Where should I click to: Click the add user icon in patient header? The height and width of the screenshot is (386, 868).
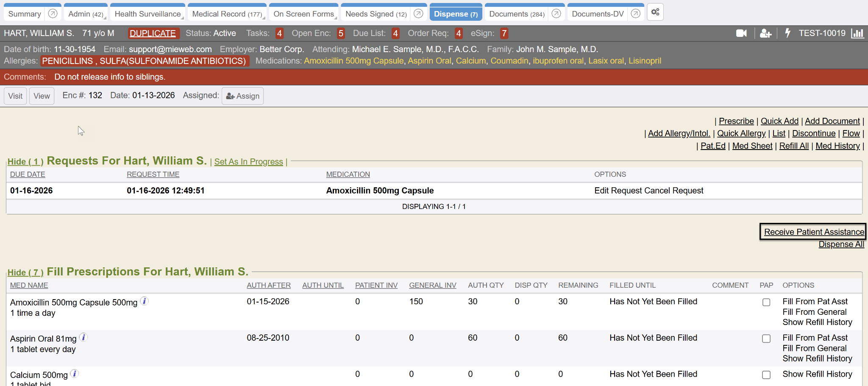pos(765,33)
